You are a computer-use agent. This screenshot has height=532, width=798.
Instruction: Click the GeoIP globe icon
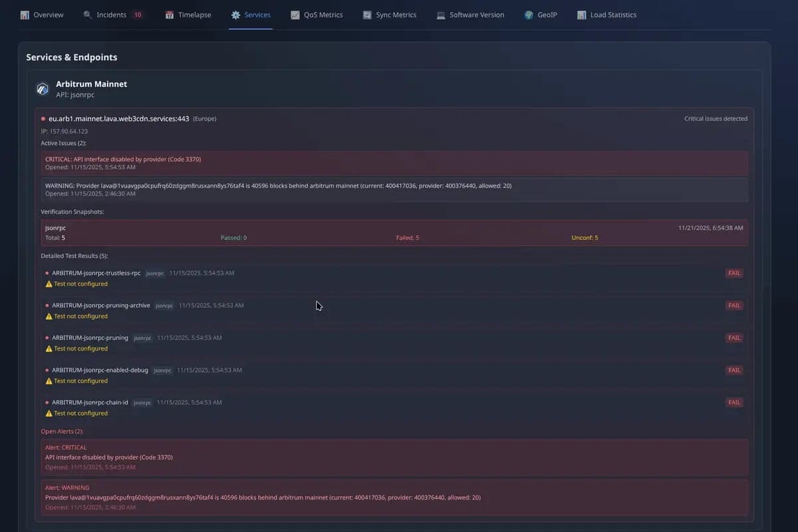[529, 15]
